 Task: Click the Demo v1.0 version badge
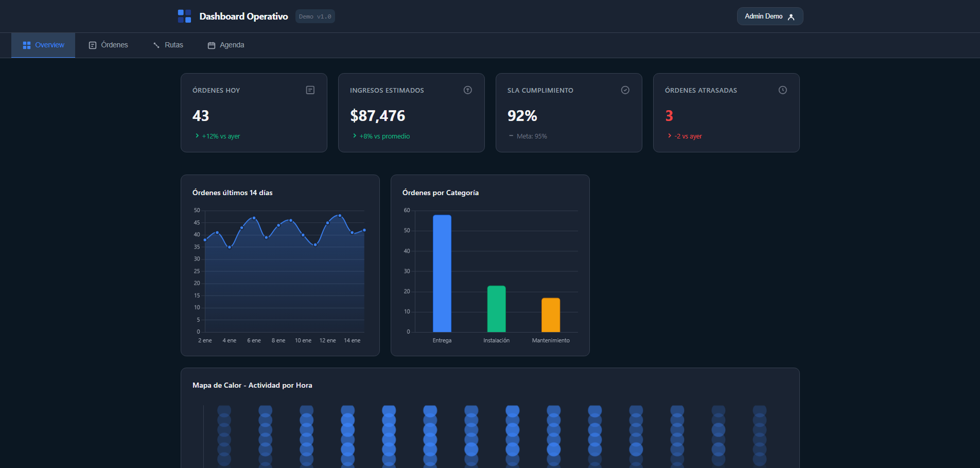tap(315, 16)
